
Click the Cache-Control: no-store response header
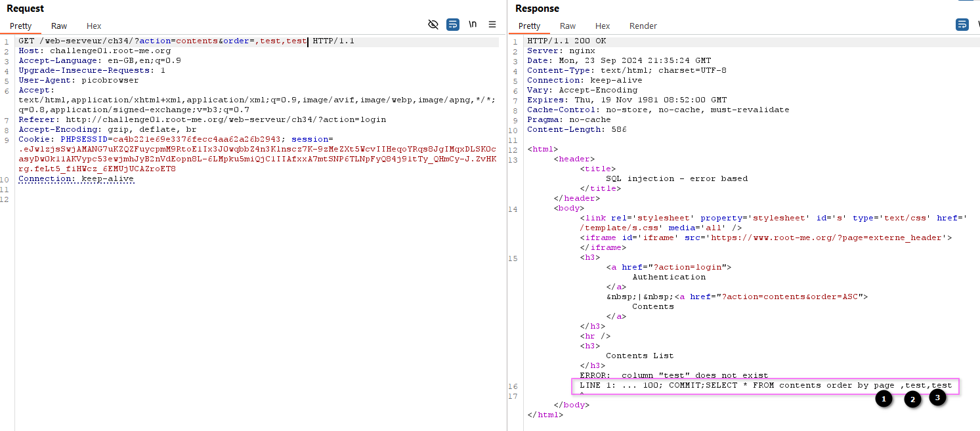coord(658,110)
